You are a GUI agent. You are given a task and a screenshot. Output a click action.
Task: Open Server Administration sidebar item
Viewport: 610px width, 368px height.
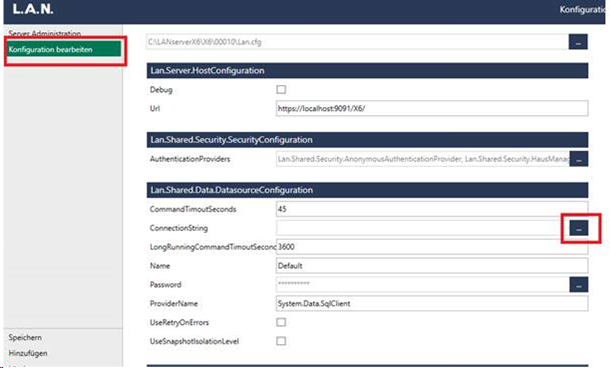pos(45,33)
